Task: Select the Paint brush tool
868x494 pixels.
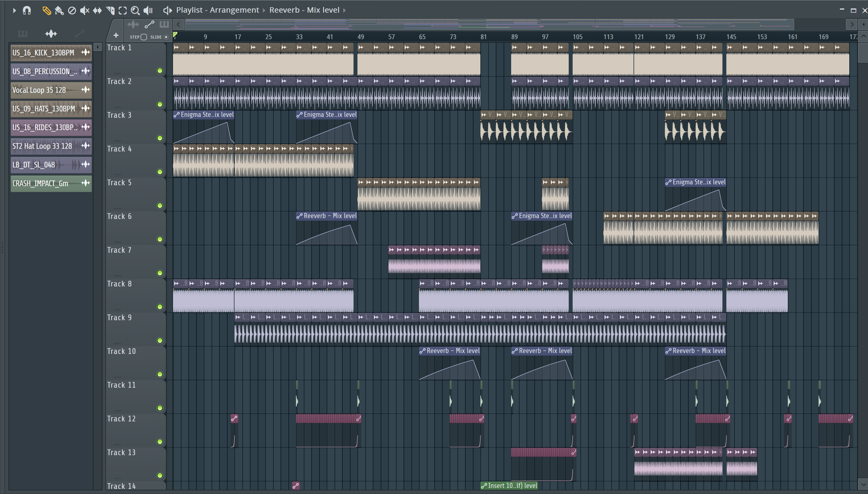Action: click(x=59, y=11)
